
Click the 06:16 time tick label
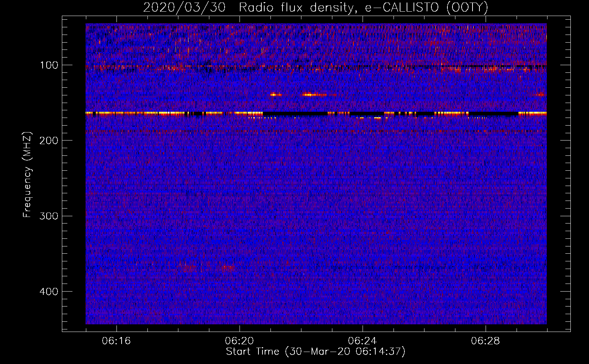116,341
